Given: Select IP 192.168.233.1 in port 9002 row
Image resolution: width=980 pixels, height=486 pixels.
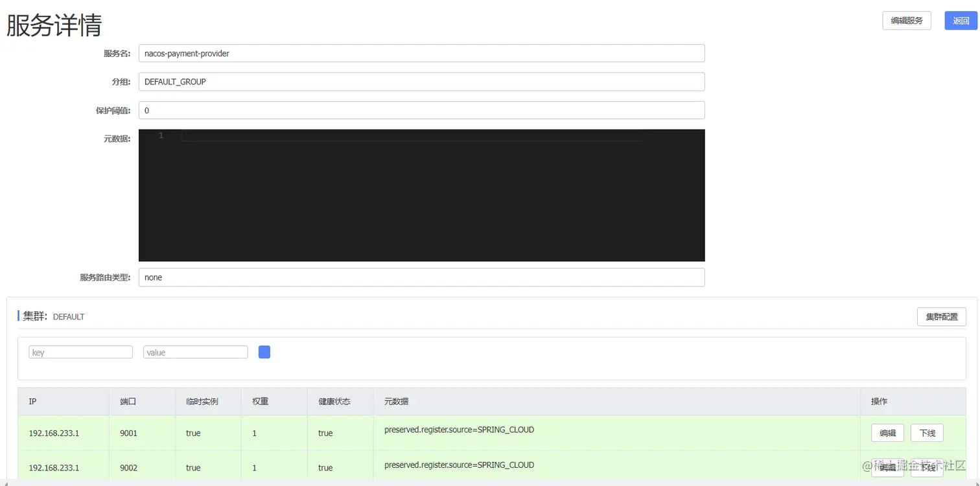Looking at the screenshot, I should (x=54, y=467).
